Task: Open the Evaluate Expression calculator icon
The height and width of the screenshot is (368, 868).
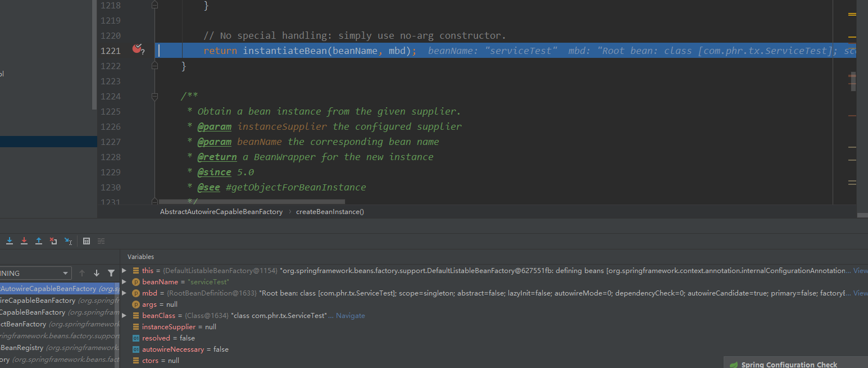Action: (87, 240)
